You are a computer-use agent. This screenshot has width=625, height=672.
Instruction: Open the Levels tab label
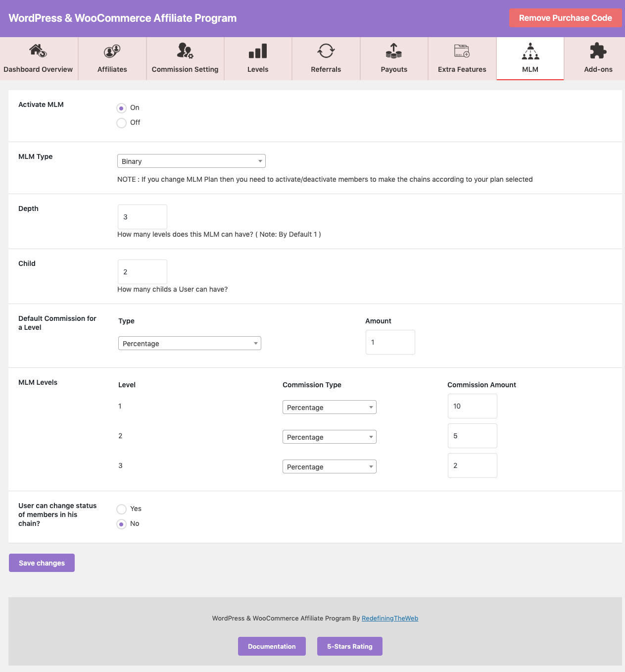[x=258, y=69]
